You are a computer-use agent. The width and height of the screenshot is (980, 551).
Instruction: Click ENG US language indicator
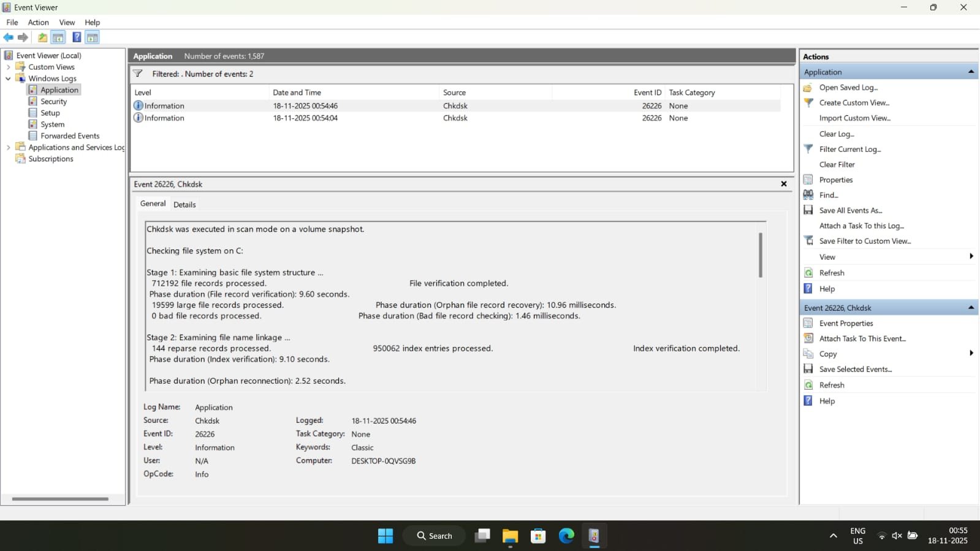857,536
